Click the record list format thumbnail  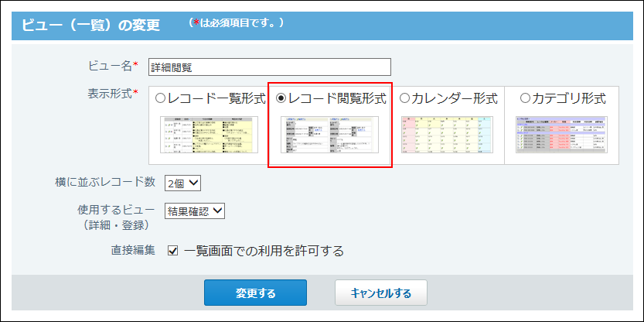pos(209,135)
